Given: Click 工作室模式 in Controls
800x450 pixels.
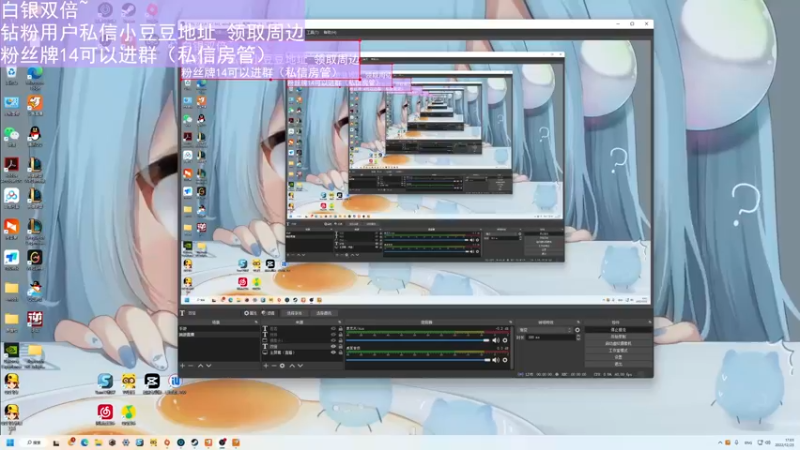Looking at the screenshot, I should pyautogui.click(x=618, y=351).
